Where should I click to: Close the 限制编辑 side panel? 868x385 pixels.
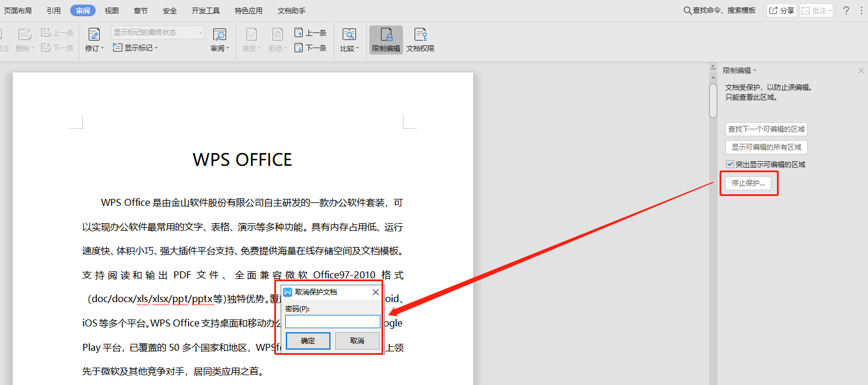(x=861, y=70)
